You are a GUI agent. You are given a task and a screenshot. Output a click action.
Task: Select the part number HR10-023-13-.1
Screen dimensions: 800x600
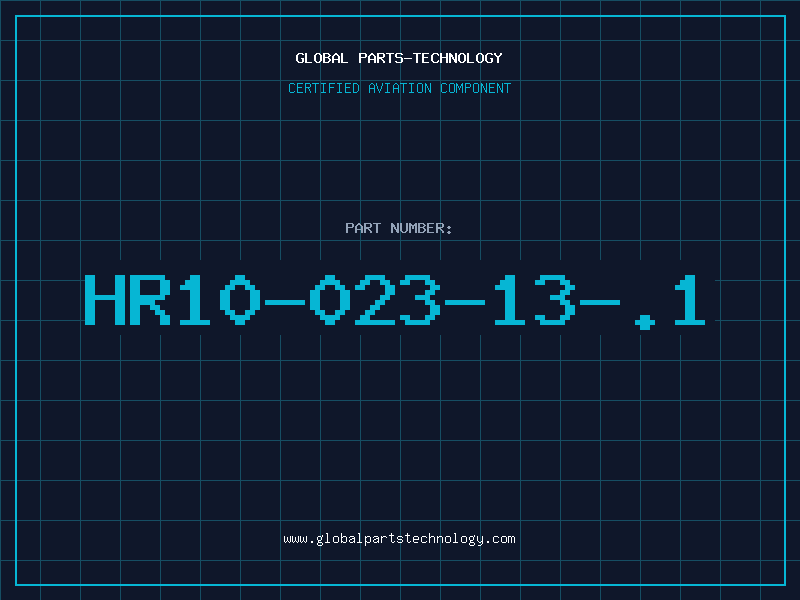[395, 301]
